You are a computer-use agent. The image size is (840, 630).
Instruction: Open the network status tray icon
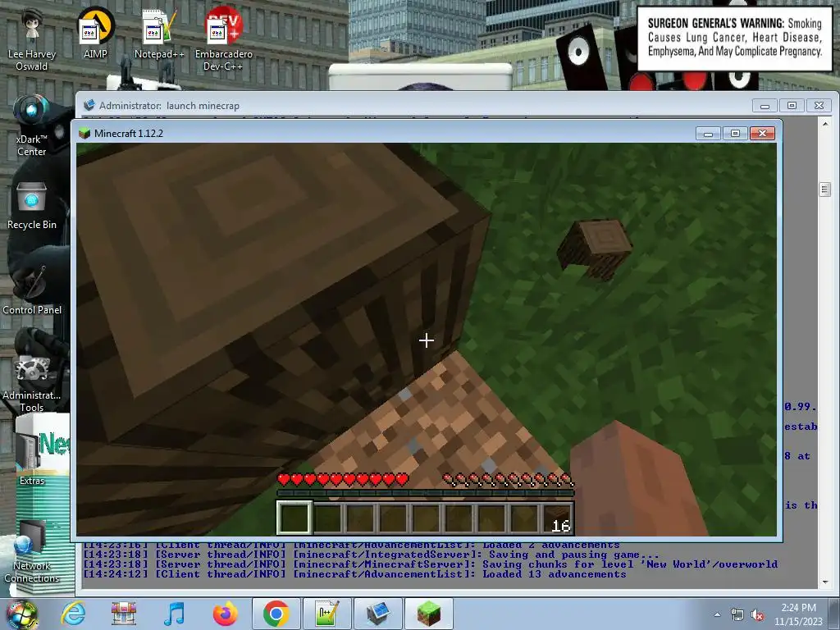point(737,614)
